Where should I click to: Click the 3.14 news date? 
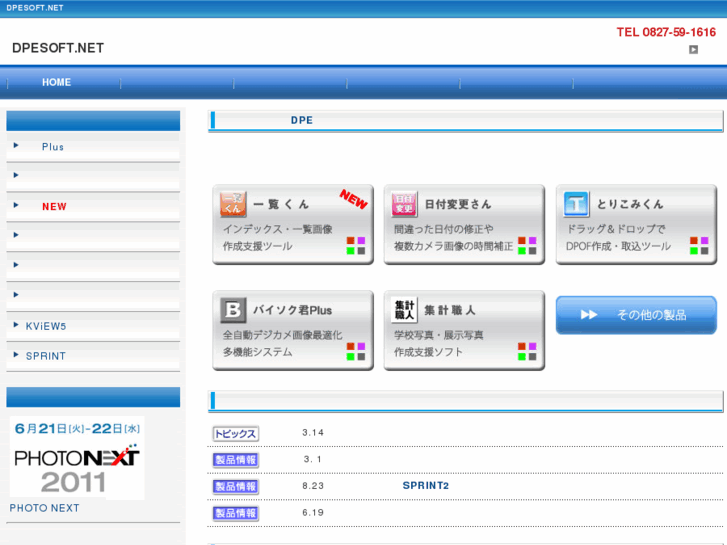(313, 433)
